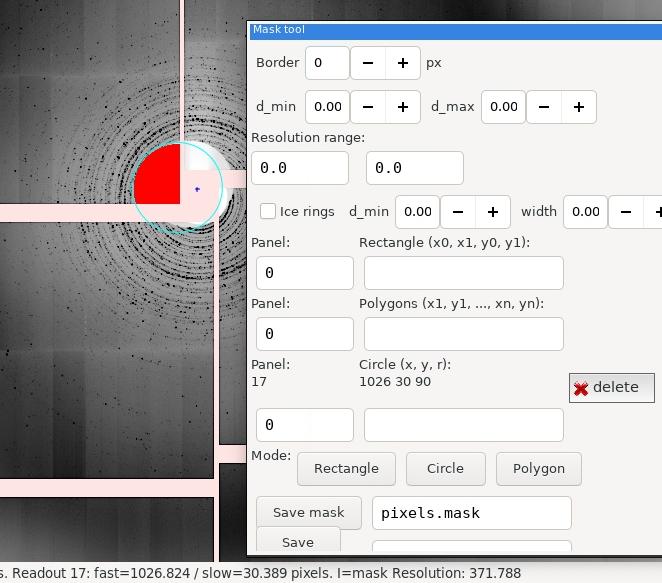Select Polygon mode

539,469
